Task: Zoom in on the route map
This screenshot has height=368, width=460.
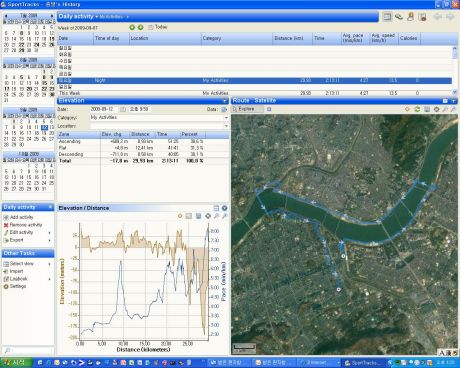Action: pyautogui.click(x=445, y=109)
